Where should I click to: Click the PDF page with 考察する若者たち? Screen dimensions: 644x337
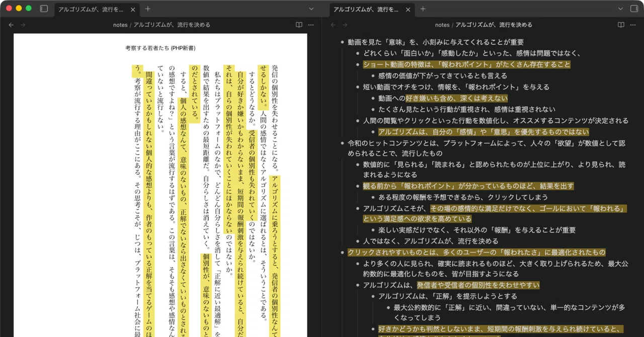click(x=160, y=185)
